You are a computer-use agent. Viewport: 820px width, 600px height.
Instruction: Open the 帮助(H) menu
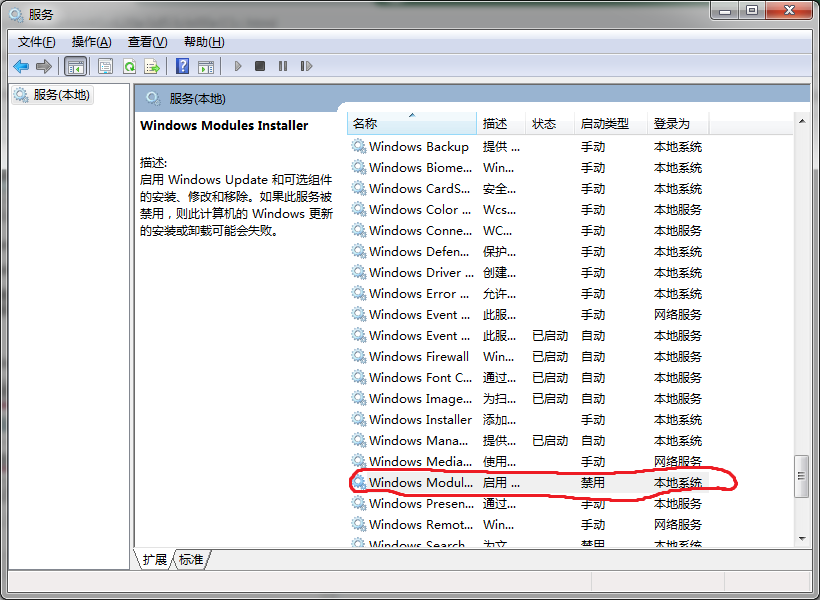204,42
